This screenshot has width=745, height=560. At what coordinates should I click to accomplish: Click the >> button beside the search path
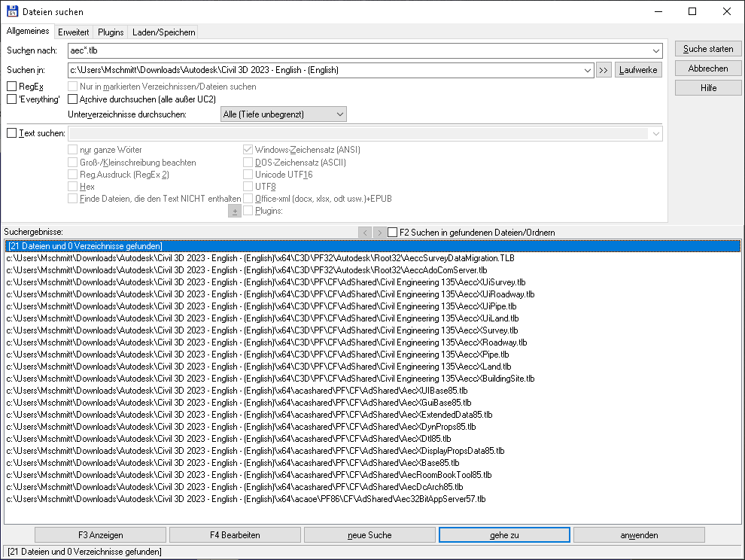pyautogui.click(x=604, y=69)
